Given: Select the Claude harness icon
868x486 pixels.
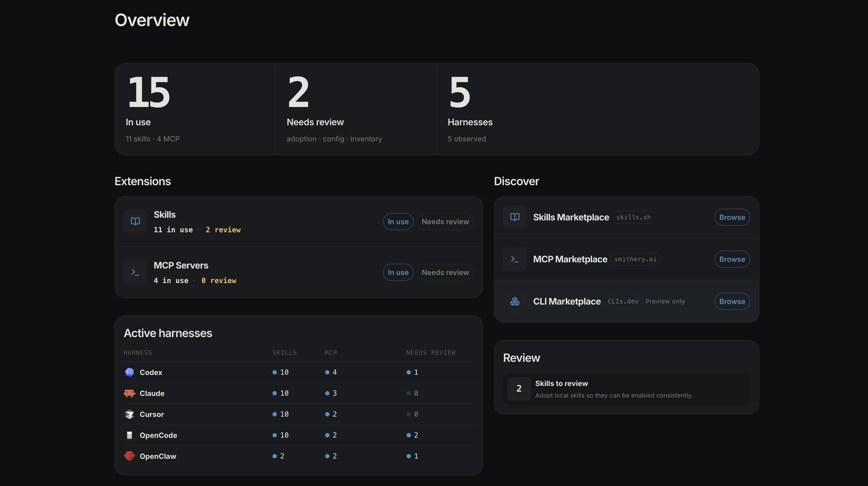Looking at the screenshot, I should pyautogui.click(x=129, y=393).
